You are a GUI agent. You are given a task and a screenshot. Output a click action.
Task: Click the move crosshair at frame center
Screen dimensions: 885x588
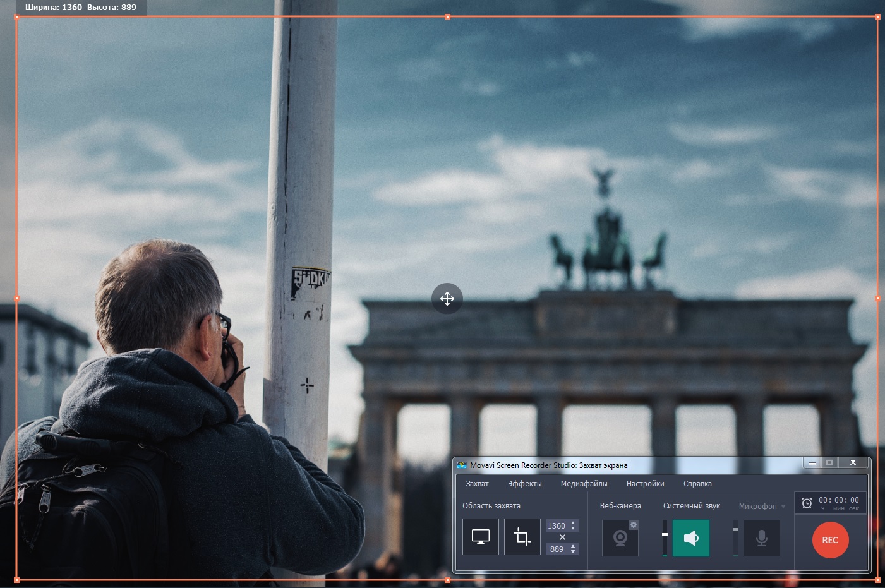(447, 298)
